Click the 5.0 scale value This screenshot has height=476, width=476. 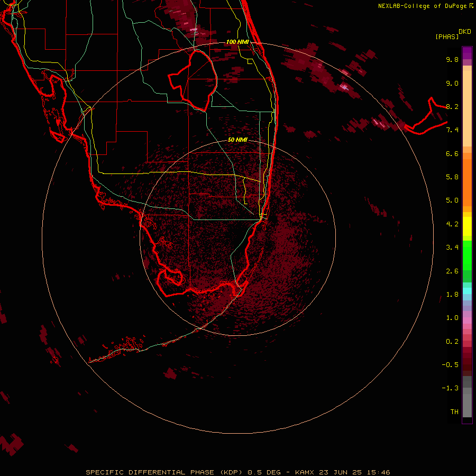point(452,200)
